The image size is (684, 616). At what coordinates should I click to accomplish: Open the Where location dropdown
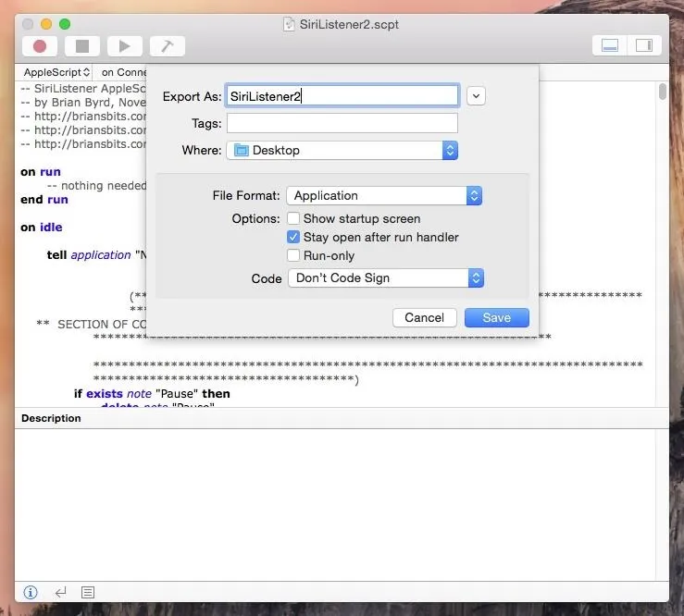[342, 151]
